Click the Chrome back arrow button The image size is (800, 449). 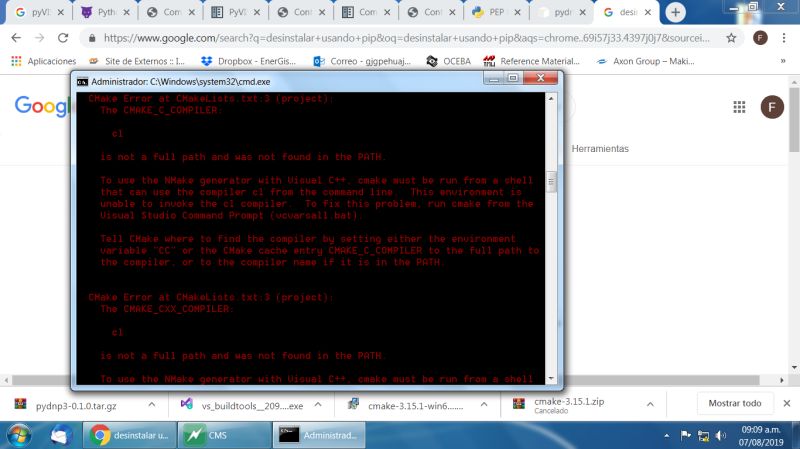[x=16, y=38]
